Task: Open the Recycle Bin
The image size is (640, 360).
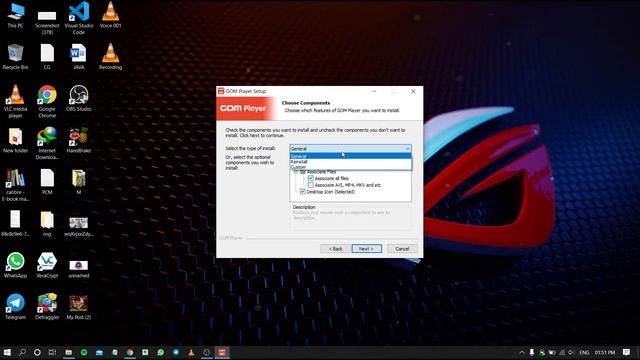Action: click(x=16, y=57)
